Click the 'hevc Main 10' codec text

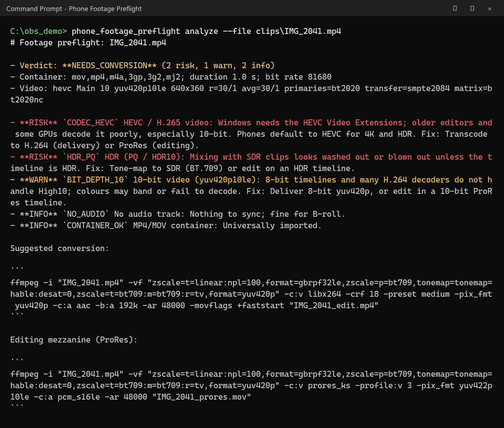click(x=81, y=88)
